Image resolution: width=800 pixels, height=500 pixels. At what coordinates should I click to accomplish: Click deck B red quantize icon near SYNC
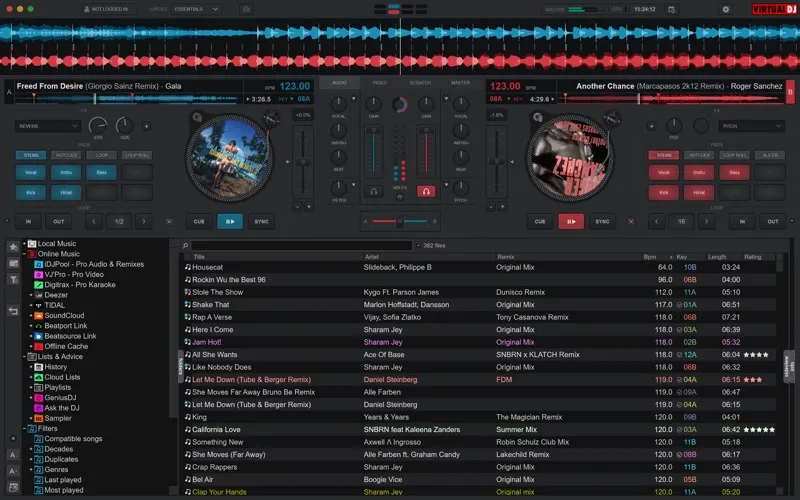[631, 221]
